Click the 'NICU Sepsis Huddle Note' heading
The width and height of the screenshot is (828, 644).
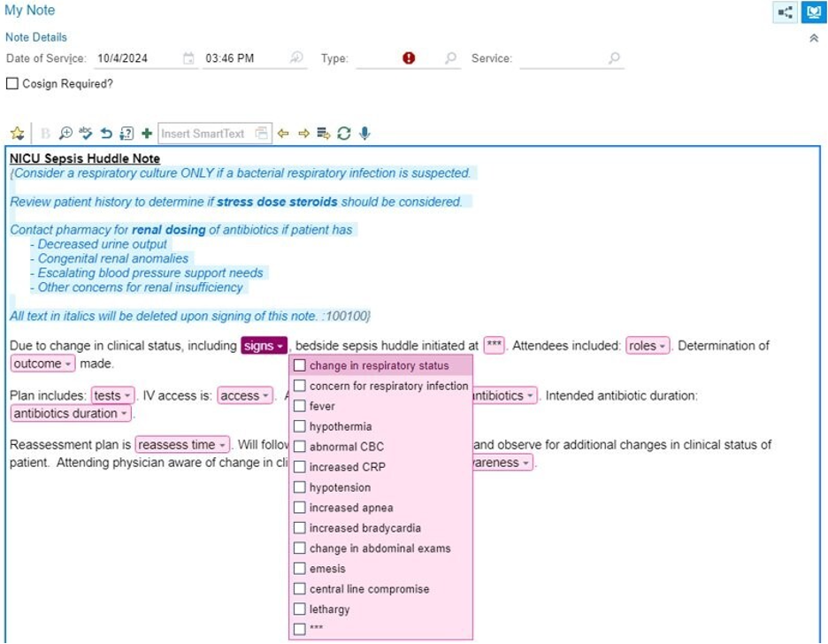coord(85,158)
